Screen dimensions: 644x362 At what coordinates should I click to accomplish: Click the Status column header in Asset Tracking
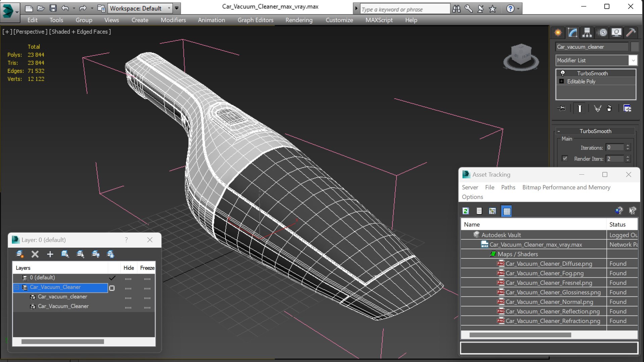(622, 225)
